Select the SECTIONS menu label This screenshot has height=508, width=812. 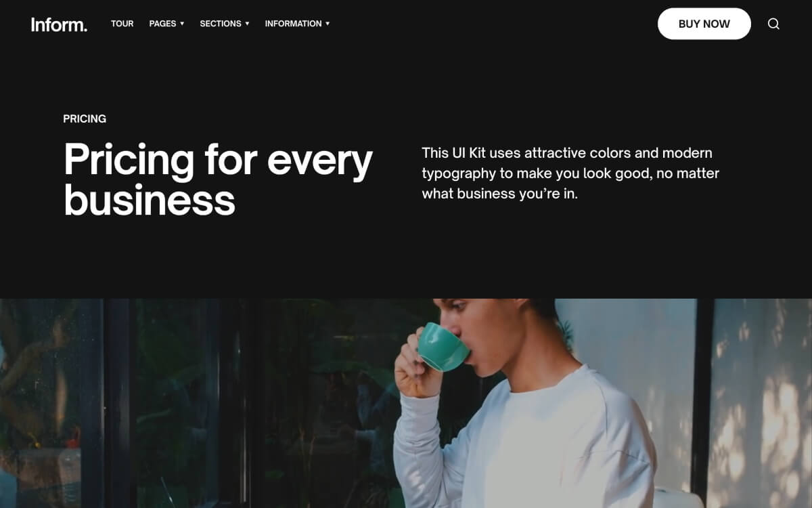pyautogui.click(x=221, y=24)
